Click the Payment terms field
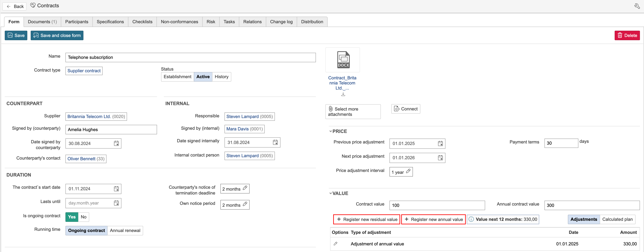Viewport: 644px width, 252px height. coord(561,143)
